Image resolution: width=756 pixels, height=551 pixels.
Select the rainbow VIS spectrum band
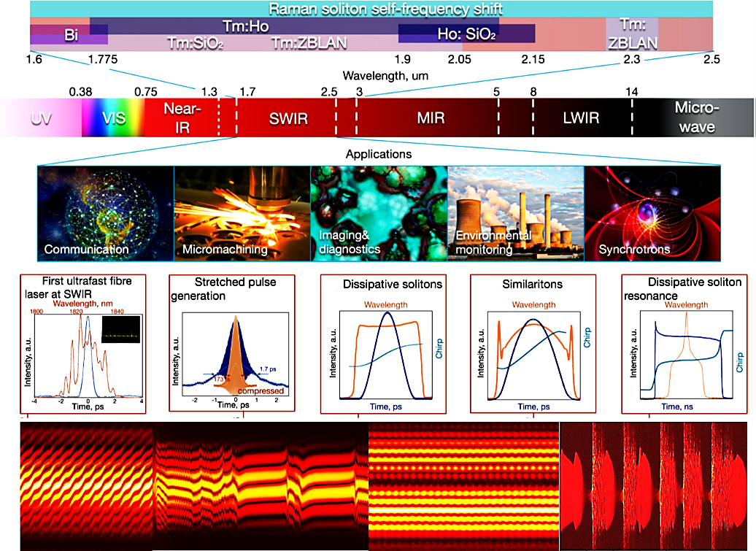click(113, 118)
